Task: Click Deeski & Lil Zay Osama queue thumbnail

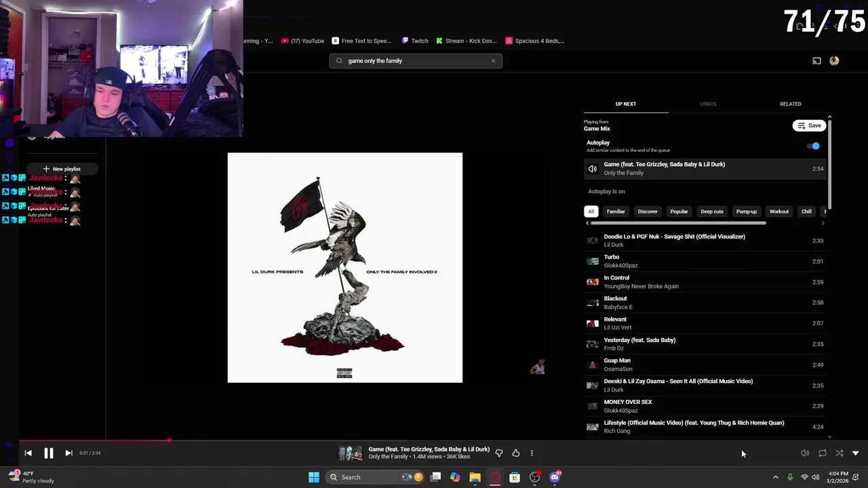Action: [593, 386]
